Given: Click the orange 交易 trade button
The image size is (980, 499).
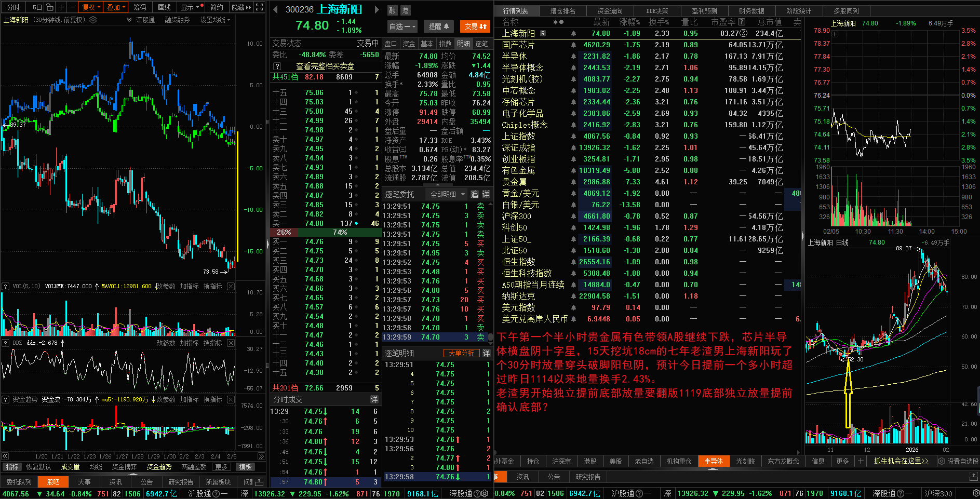Looking at the screenshot, I should (x=475, y=26).
